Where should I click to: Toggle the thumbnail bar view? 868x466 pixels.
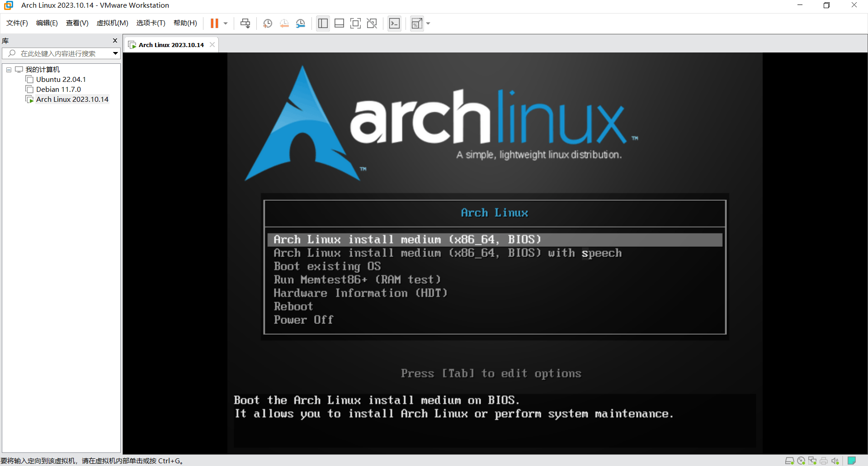point(340,24)
